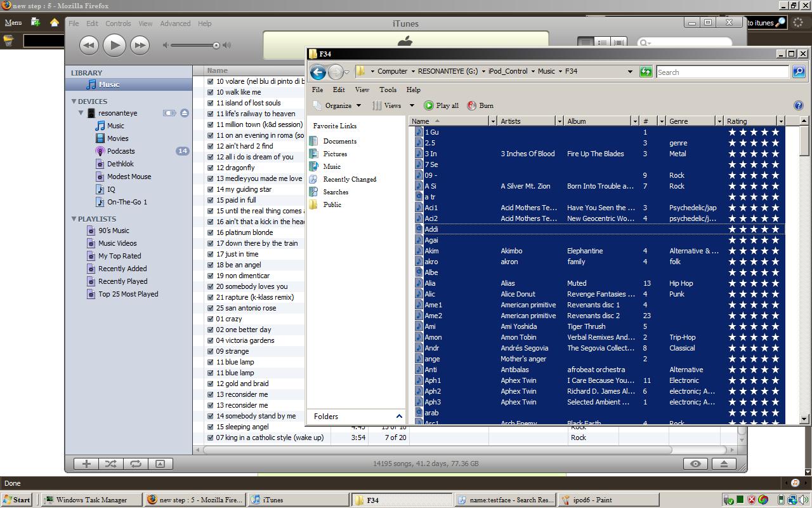This screenshot has height=508, width=812.
Task: Toggle shuffle in iTunes
Action: click(x=111, y=464)
